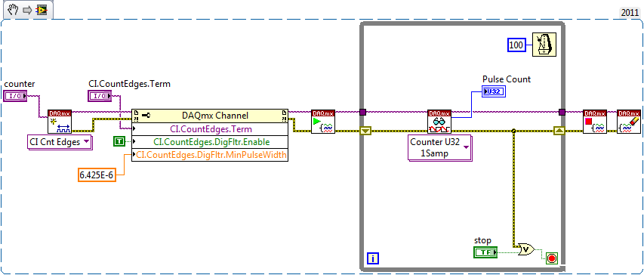Click the loop iteration terminal i
The height and width of the screenshot is (275, 644).
[373, 258]
